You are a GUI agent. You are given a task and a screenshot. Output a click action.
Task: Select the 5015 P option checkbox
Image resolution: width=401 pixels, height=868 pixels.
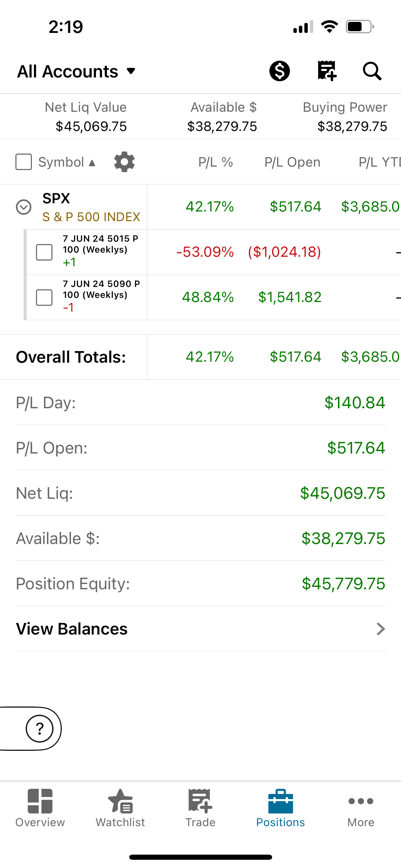pos(44,252)
